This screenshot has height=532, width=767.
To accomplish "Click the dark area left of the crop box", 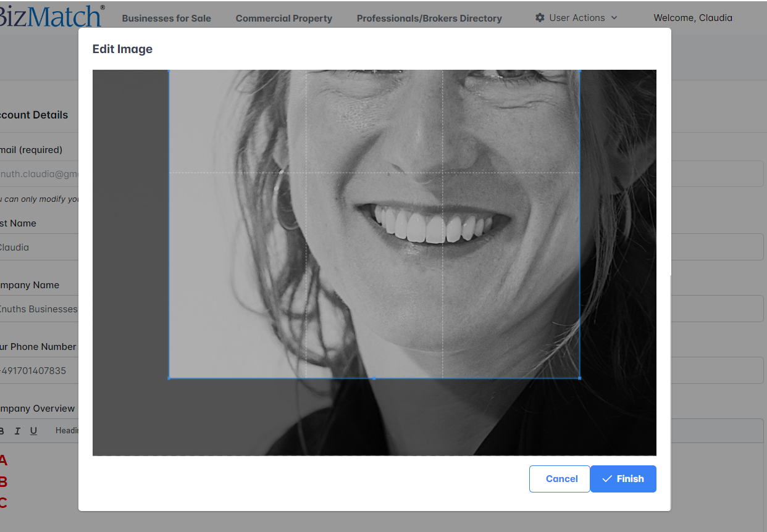I will point(130,247).
